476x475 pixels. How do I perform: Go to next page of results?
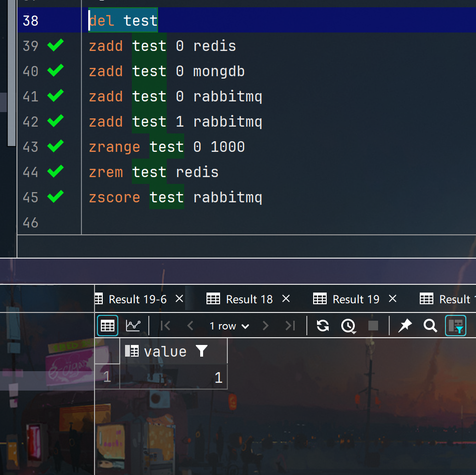point(265,326)
